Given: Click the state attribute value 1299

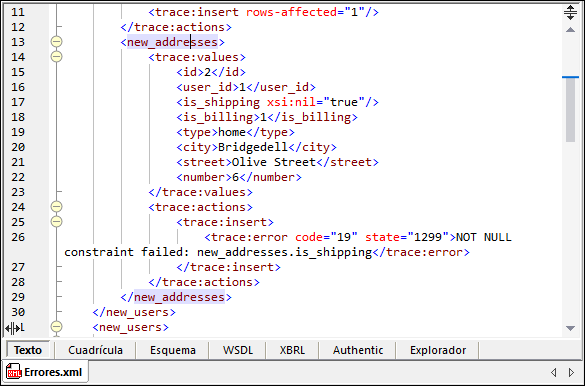Looking at the screenshot, I should 428,237.
